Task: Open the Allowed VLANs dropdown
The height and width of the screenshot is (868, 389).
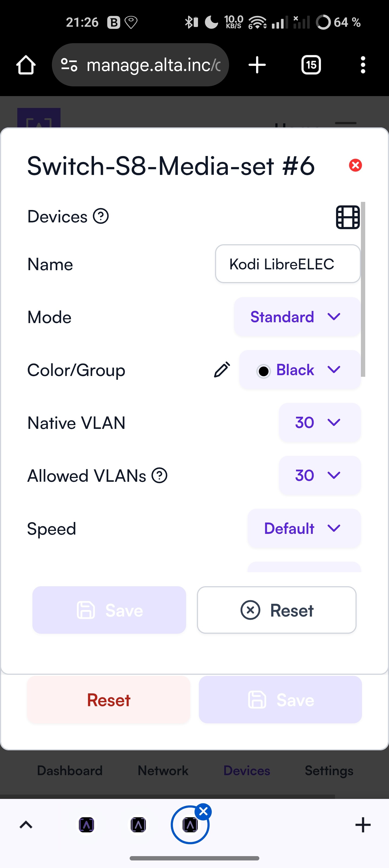Action: (x=320, y=476)
